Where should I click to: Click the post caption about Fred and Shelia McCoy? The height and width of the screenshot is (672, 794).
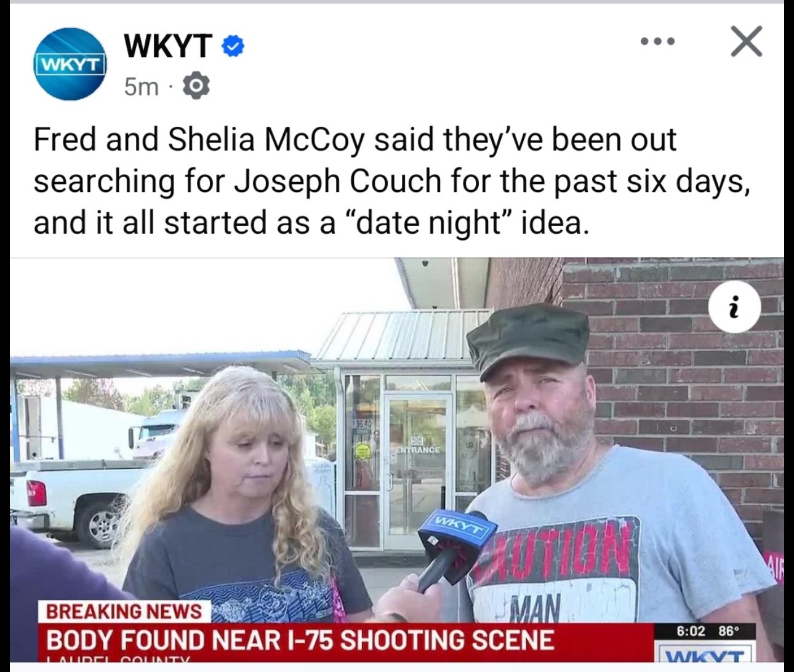click(x=392, y=181)
